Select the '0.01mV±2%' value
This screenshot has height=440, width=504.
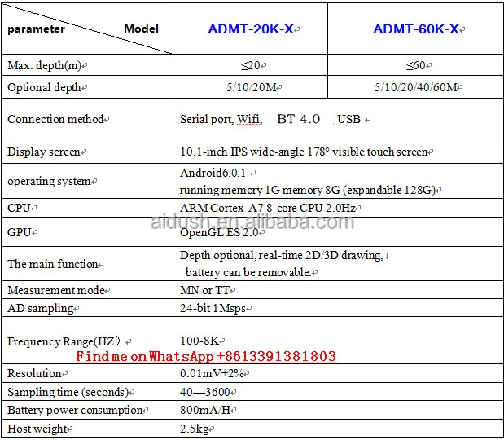(x=212, y=373)
